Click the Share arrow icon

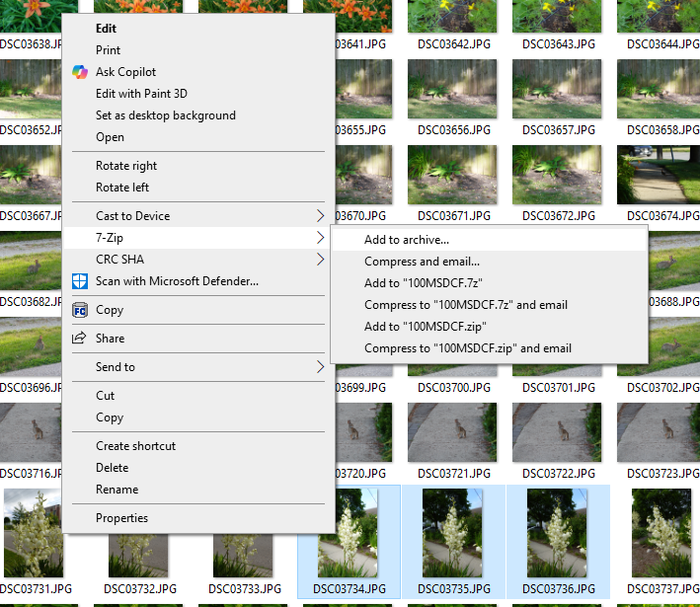pos(79,338)
